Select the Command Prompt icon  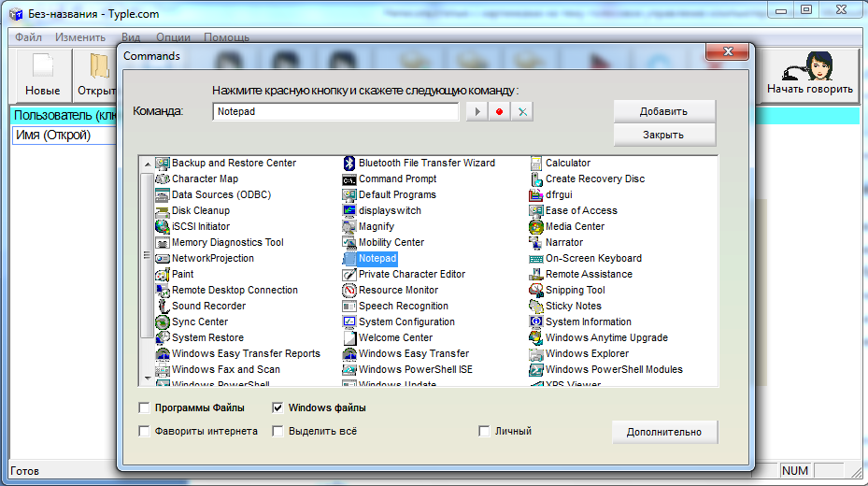point(349,179)
